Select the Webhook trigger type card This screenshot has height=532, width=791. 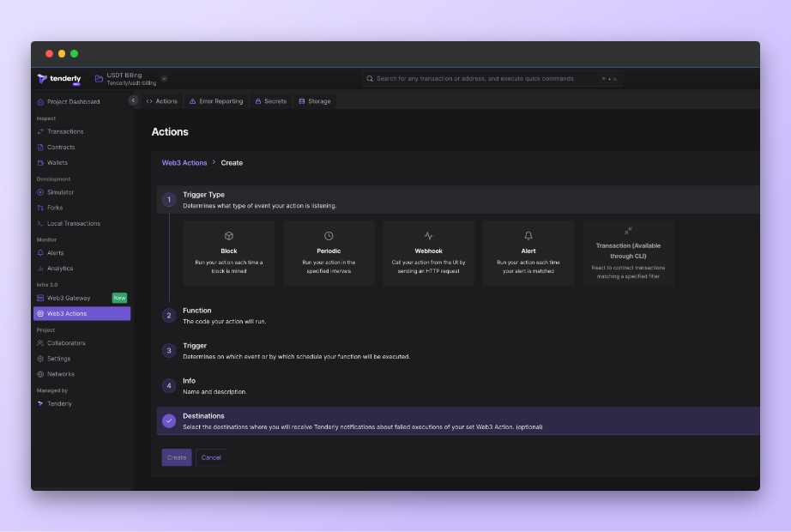point(429,253)
